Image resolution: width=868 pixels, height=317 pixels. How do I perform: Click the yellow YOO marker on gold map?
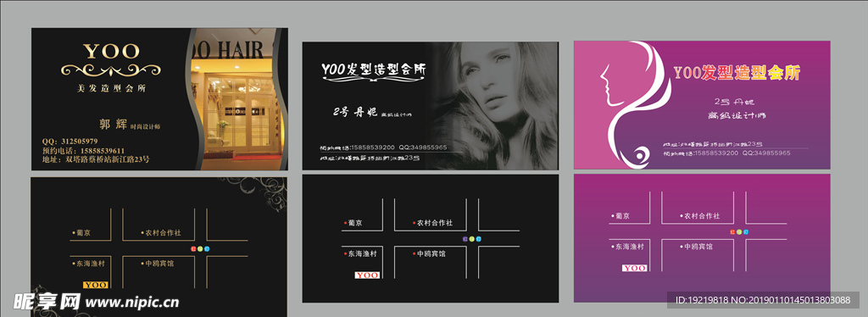pos(95,285)
